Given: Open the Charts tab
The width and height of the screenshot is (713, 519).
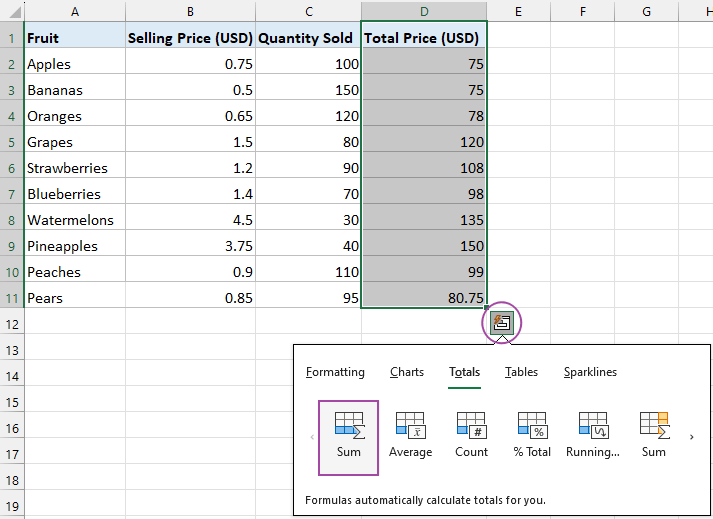Looking at the screenshot, I should pyautogui.click(x=407, y=372).
